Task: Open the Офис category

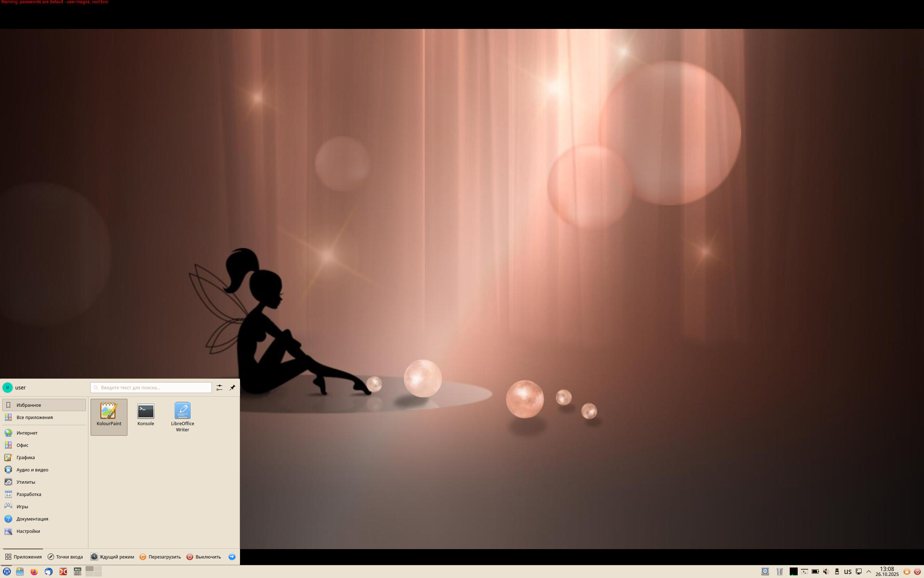Action: [44, 445]
